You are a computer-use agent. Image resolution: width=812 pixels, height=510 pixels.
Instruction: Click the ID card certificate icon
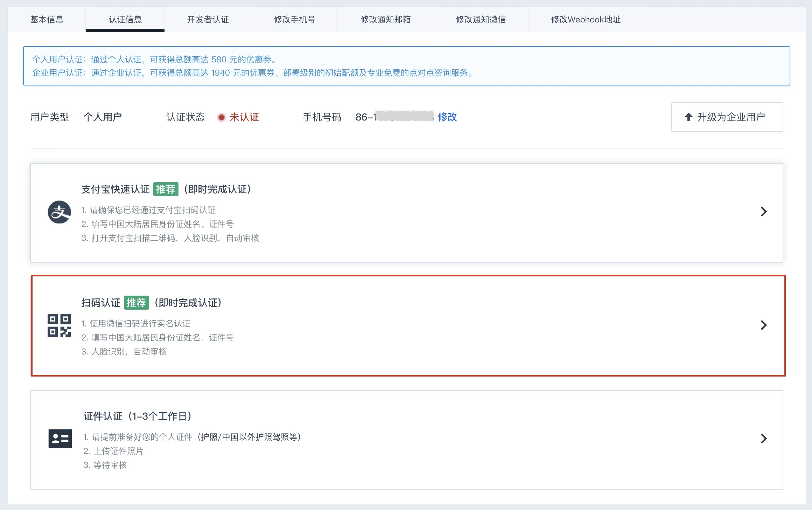pyautogui.click(x=60, y=439)
